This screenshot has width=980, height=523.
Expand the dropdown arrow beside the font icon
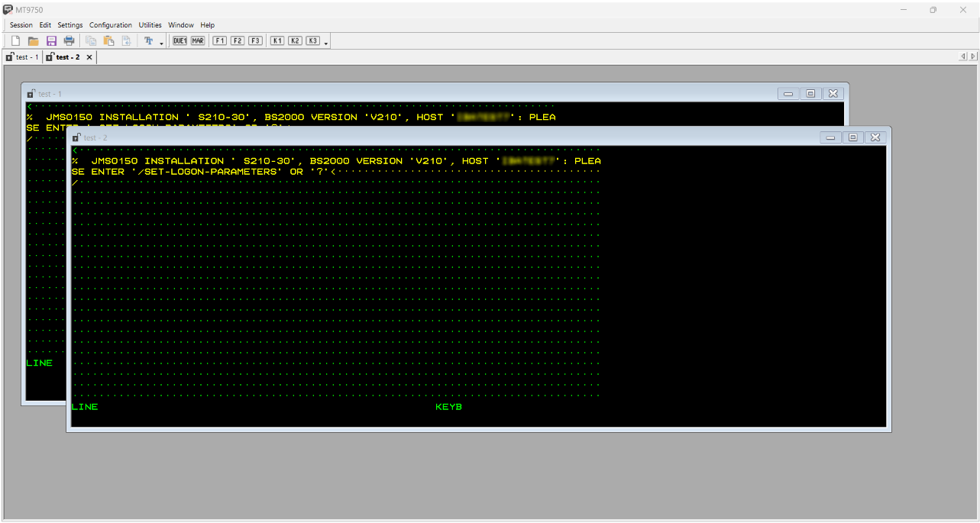pyautogui.click(x=162, y=42)
